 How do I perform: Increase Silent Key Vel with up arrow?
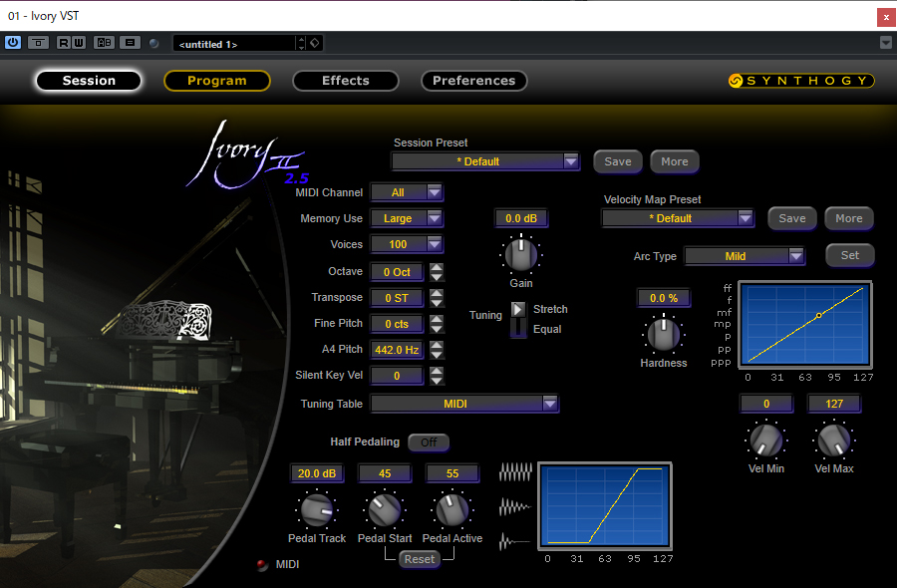point(437,371)
